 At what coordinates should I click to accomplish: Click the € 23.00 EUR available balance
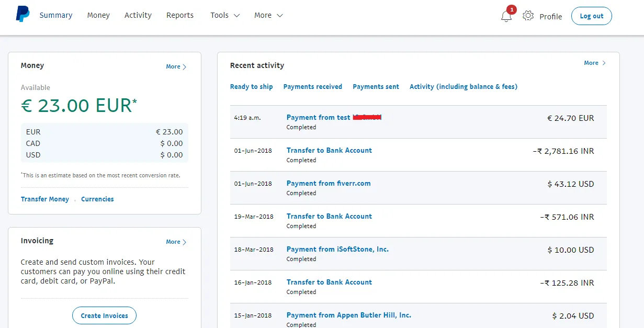[79, 106]
